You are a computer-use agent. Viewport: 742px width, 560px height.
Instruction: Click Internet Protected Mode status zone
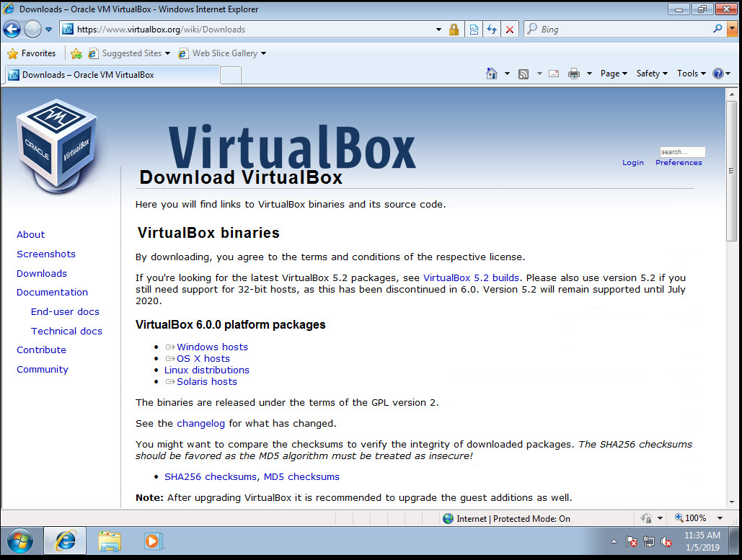[x=506, y=519]
